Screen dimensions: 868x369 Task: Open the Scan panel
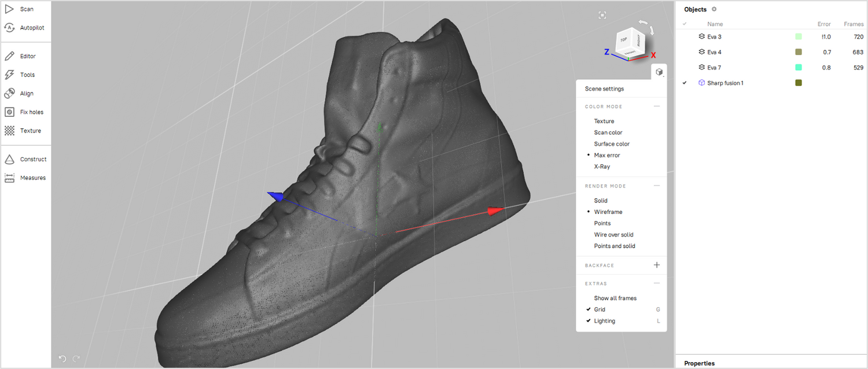click(26, 9)
